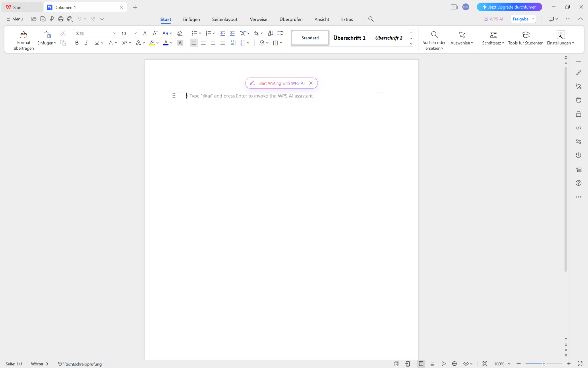
Task: Toggle italic formatting
Action: (x=86, y=43)
